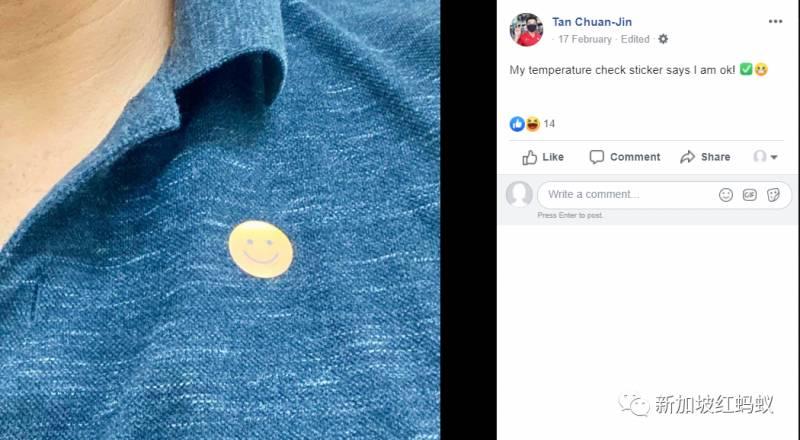Open the 17 February post date link
The height and width of the screenshot is (440, 800).
(585, 39)
